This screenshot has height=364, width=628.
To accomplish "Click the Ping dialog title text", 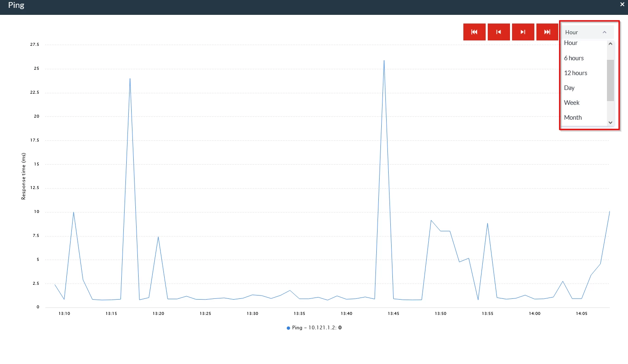I will point(16,5).
